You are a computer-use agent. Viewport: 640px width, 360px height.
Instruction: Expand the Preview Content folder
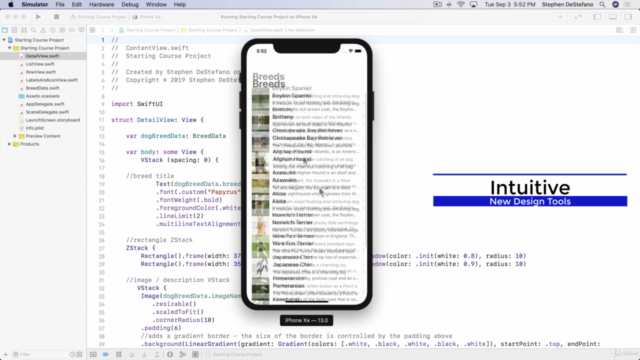tap(15, 136)
